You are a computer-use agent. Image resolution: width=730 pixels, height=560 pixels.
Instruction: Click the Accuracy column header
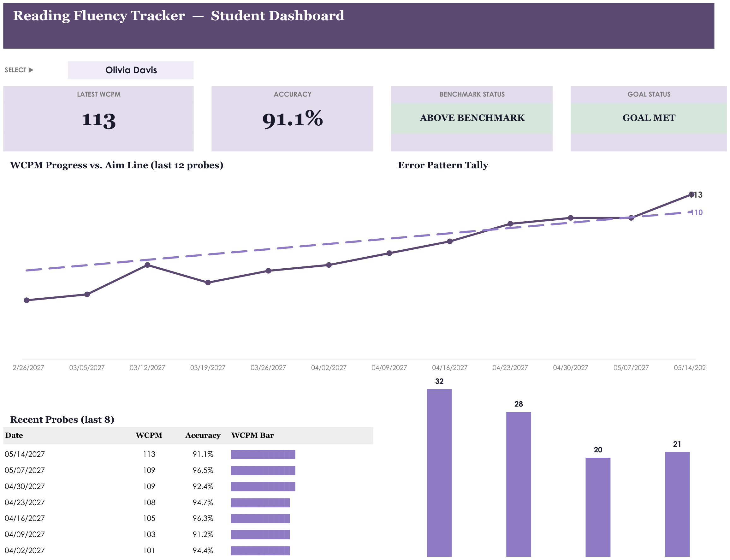point(203,435)
